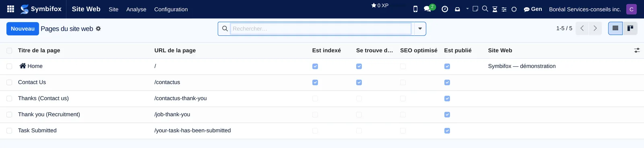
Task: Select the Task Submitted row checkbox
Action: coord(9,131)
